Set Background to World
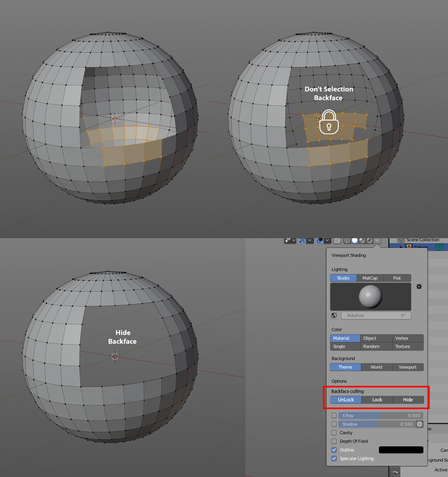The height and width of the screenshot is (477, 448). point(376,367)
